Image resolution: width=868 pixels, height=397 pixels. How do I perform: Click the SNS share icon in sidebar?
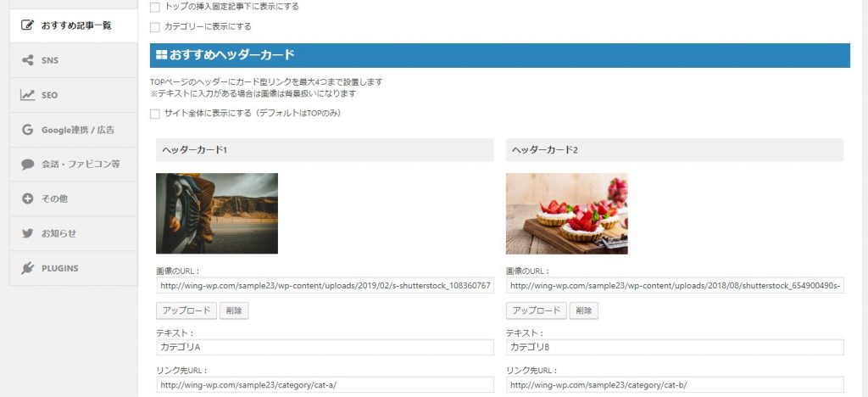click(27, 60)
